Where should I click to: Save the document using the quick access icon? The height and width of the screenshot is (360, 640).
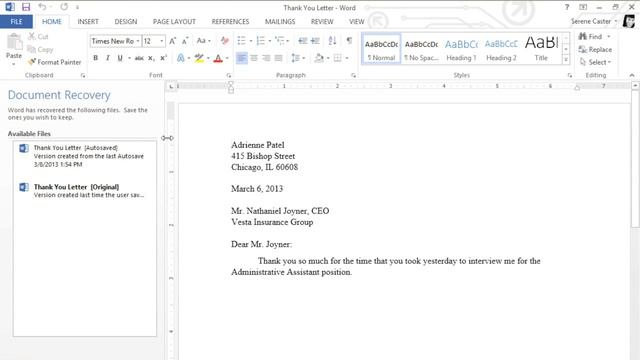pos(26,7)
